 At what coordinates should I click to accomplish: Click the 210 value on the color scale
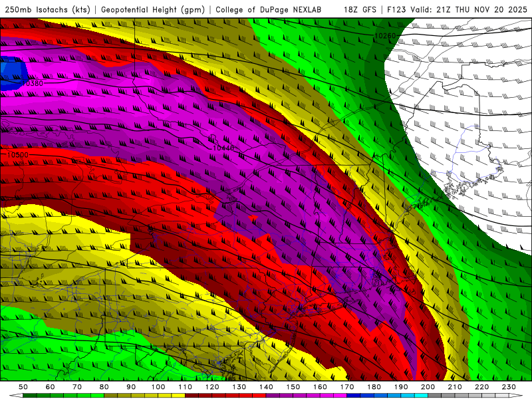[455, 387]
